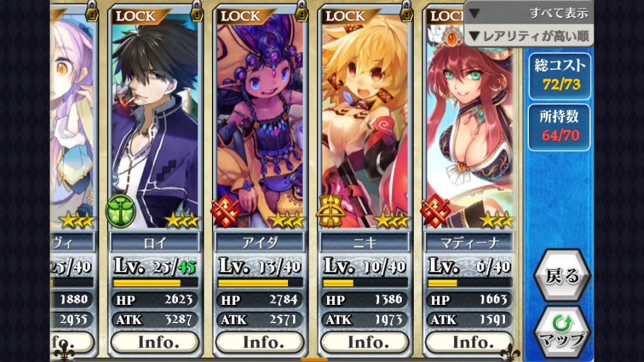Click the three-star rarity on ニキ card
Screen dimensions: 644x362
point(392,221)
